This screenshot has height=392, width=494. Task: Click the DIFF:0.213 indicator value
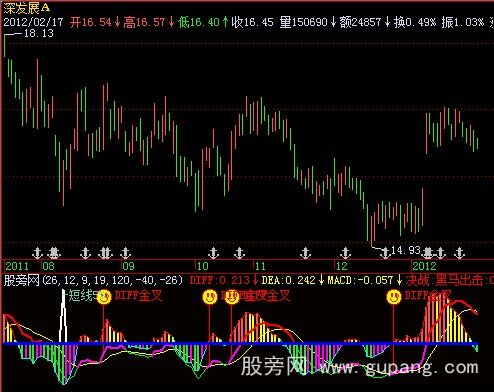(x=220, y=280)
